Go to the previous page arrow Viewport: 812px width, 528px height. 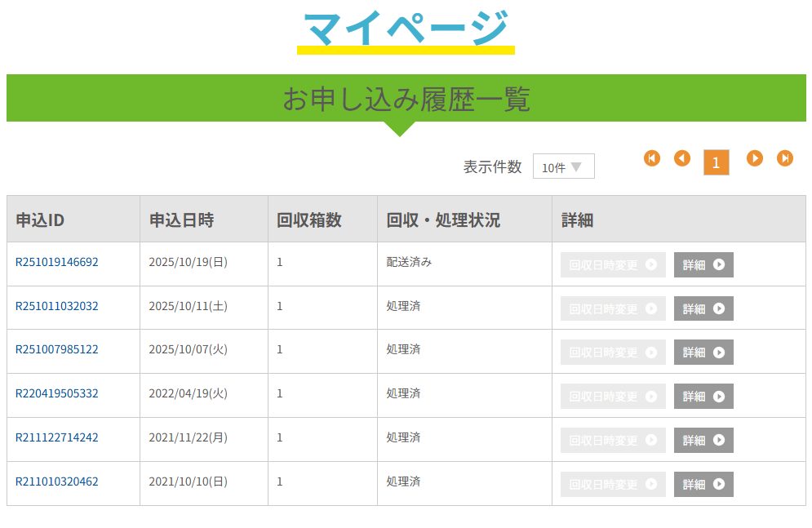click(682, 158)
